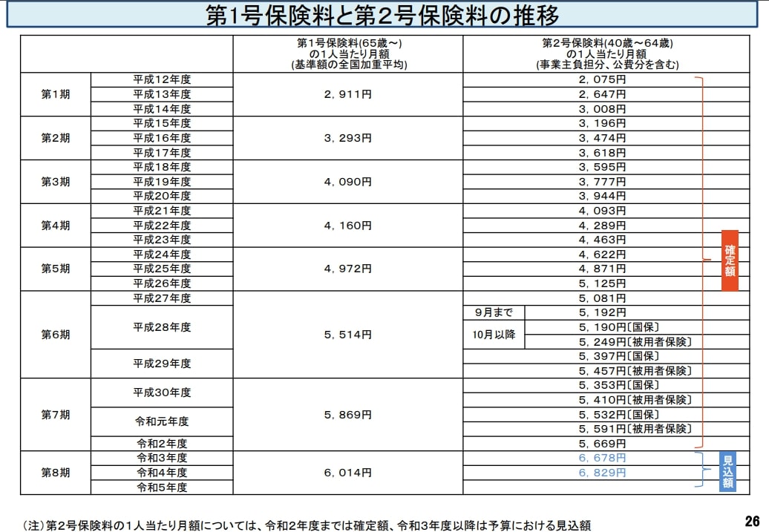Select the 5,514円 premium value
The image size is (769, 532).
coord(347,335)
